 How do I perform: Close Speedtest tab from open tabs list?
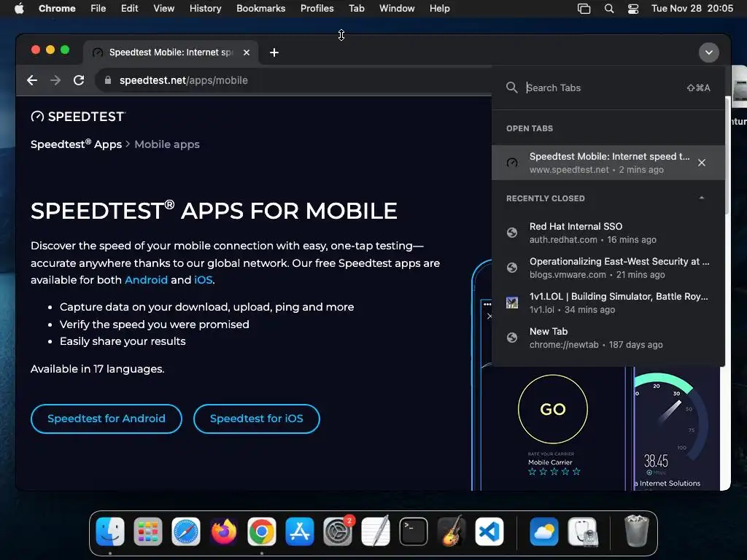click(x=701, y=163)
